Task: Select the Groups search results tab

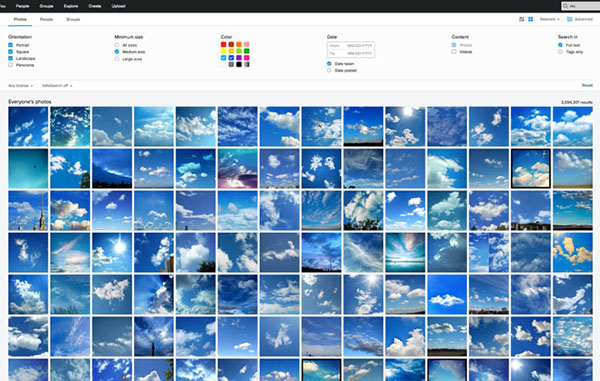Action: pos(73,19)
